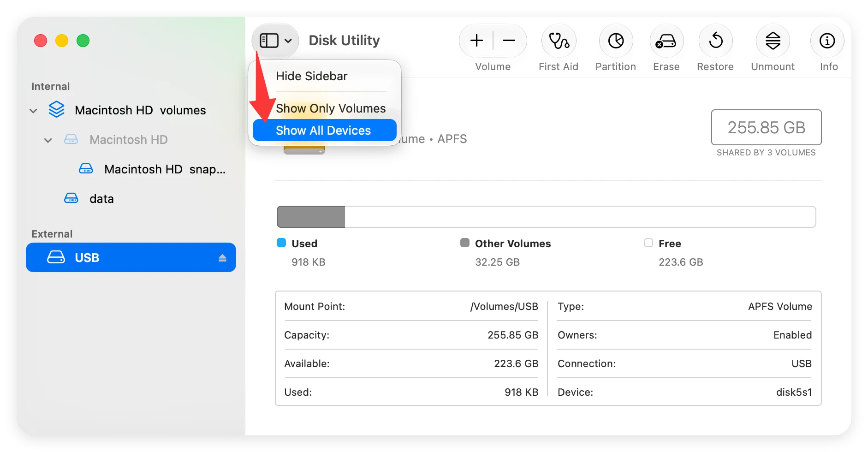The width and height of the screenshot is (868, 452).
Task: Click the blue Used legend swatch
Action: [281, 243]
